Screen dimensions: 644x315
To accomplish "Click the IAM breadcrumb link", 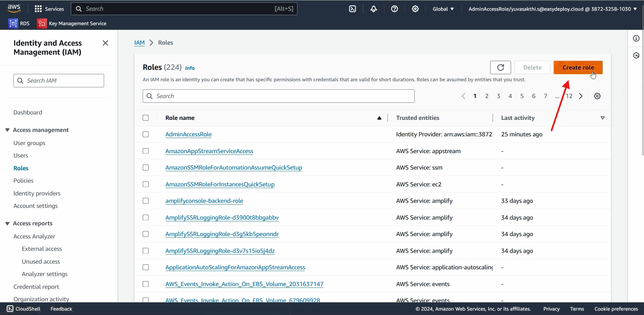I will coord(139,43).
